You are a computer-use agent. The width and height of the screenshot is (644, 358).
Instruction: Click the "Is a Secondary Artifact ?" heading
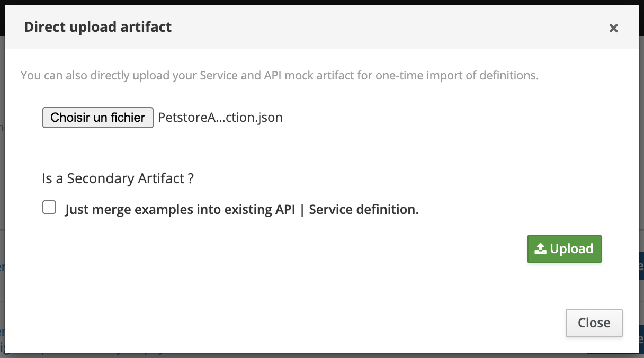(118, 178)
